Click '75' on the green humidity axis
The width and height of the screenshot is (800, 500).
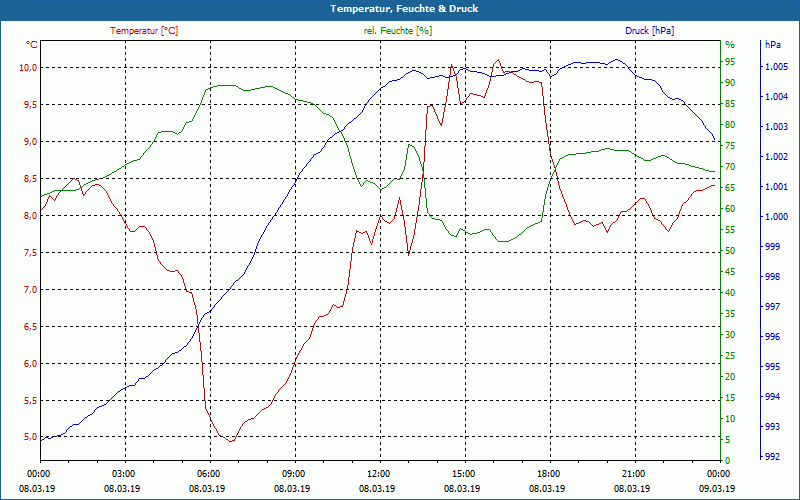[x=730, y=146]
